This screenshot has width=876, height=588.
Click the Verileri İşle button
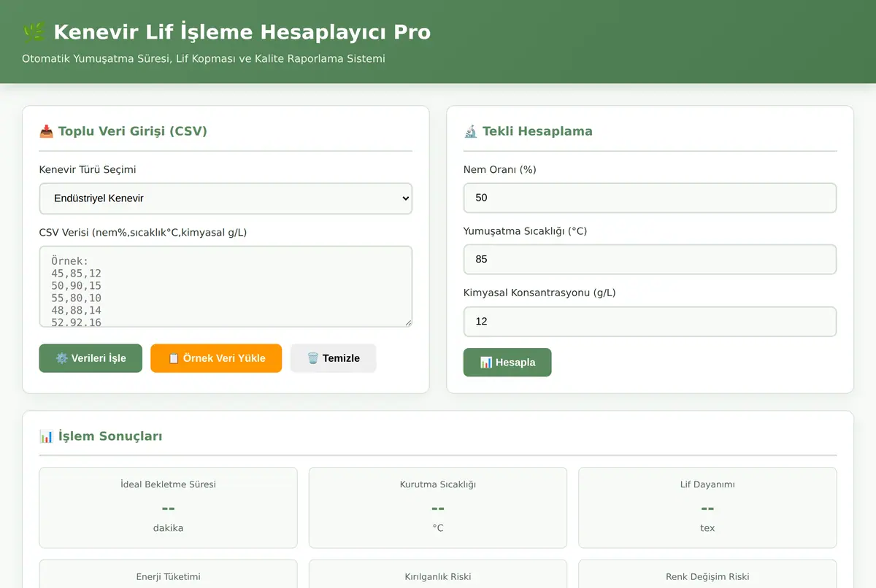91,358
